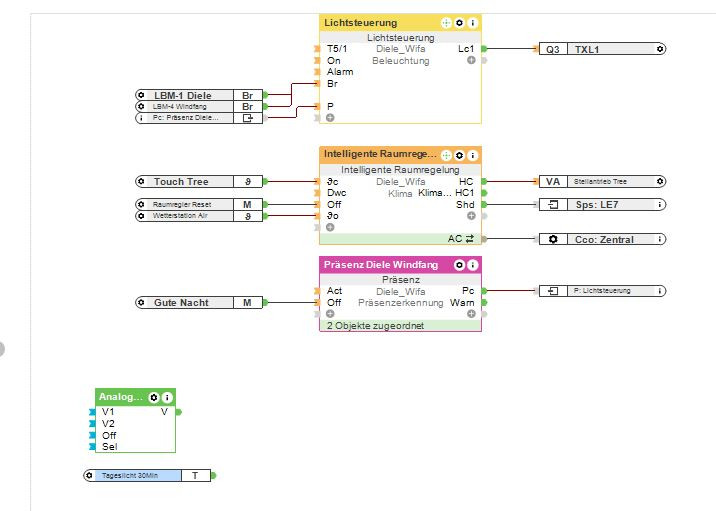Click the Intelligente Raumrege... block title
This screenshot has width=716, height=511.
click(x=380, y=154)
